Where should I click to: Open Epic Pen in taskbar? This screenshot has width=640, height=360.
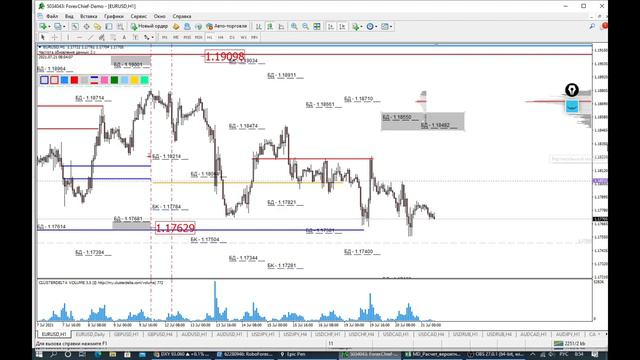pyautogui.click(x=293, y=354)
